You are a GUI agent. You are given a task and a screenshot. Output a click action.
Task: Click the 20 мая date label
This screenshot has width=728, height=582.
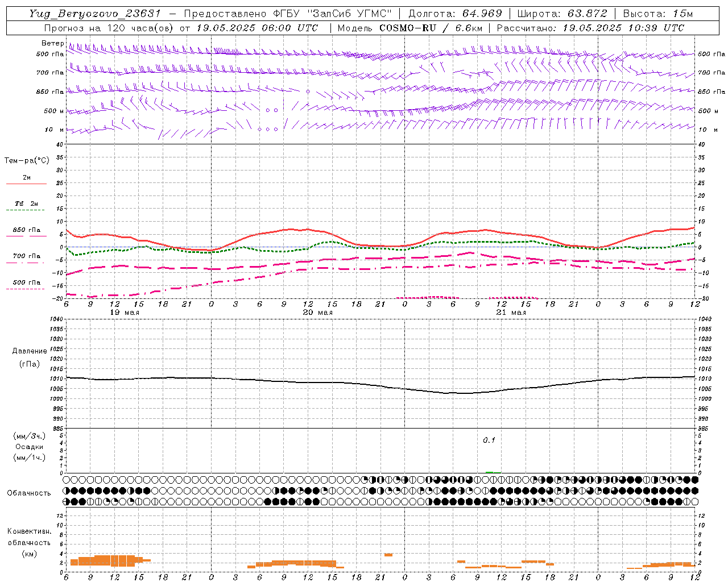tap(318, 313)
